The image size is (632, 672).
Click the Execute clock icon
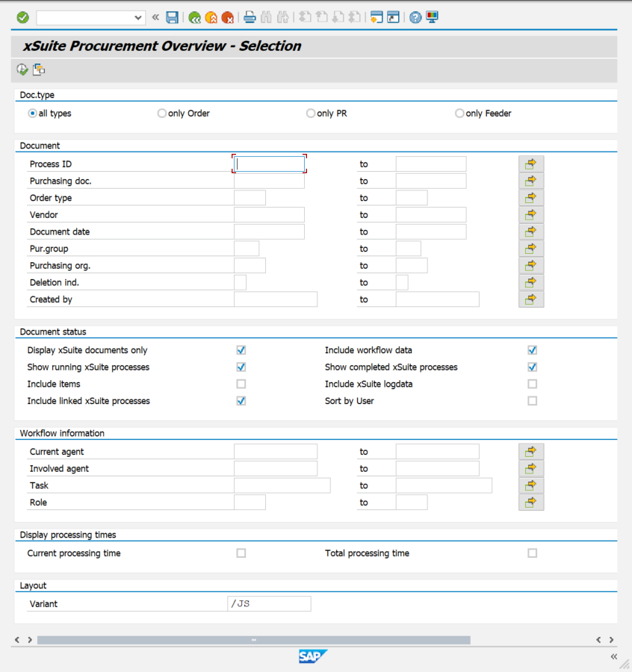[22, 69]
